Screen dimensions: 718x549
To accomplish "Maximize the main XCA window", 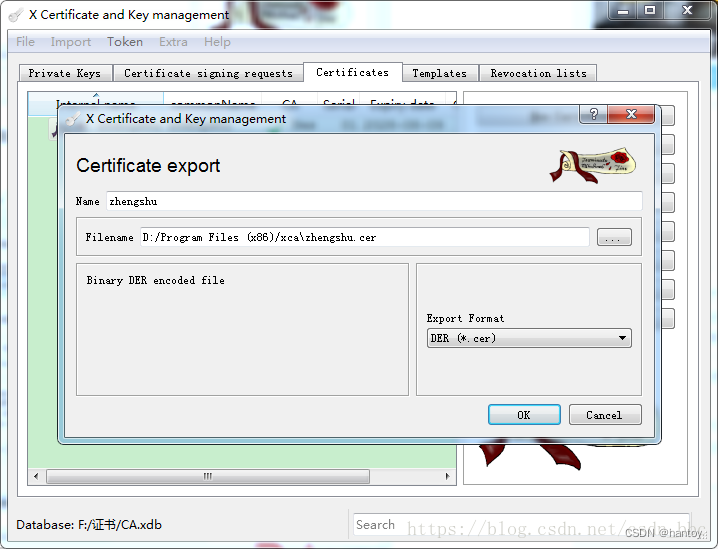I will point(649,10).
